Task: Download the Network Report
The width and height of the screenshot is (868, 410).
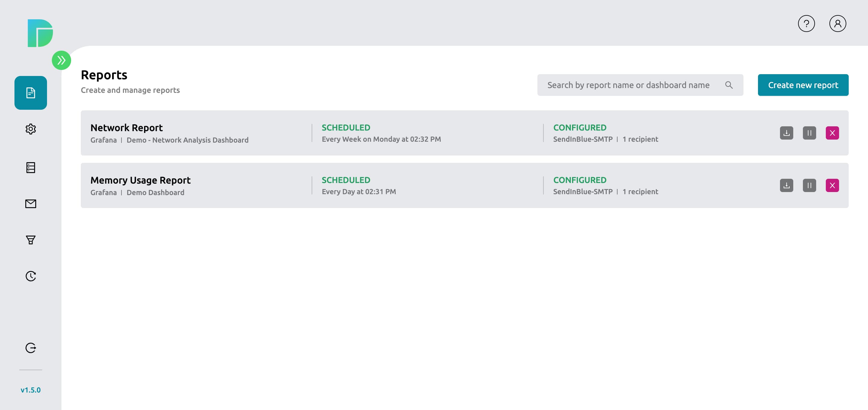Action: coord(786,133)
